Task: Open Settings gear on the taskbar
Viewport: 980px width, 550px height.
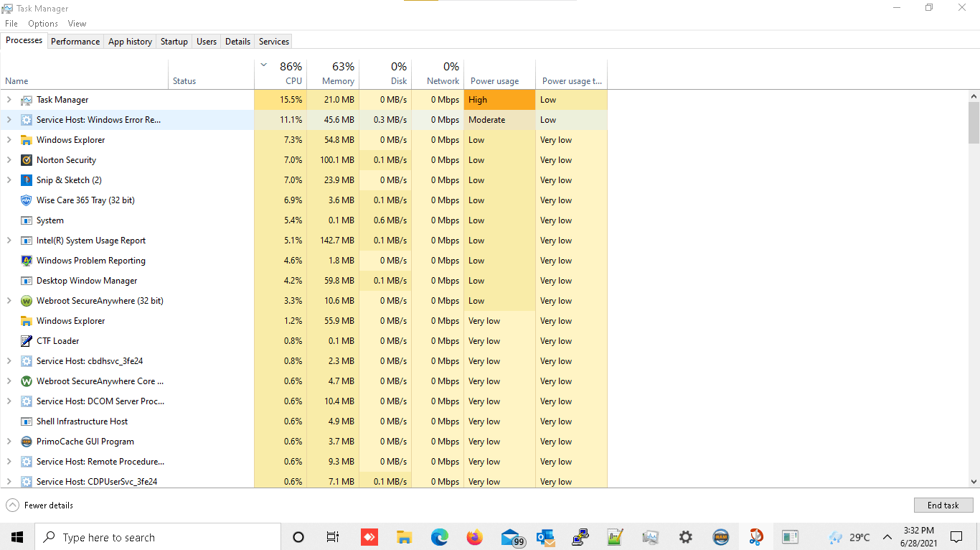Action: coord(686,537)
